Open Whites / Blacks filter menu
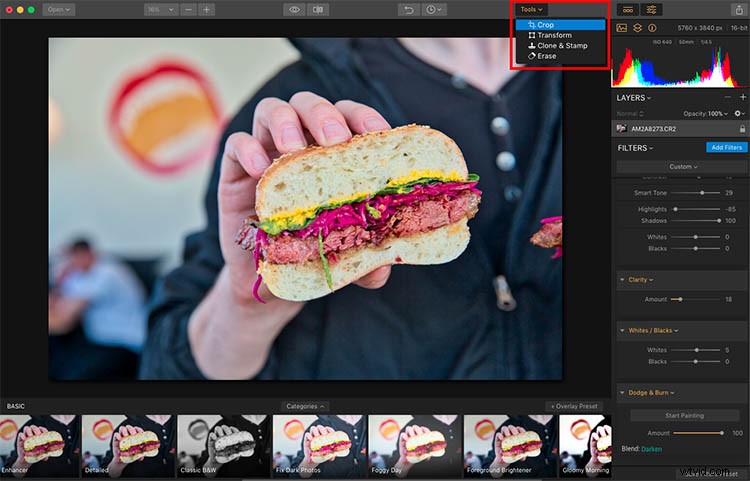The height and width of the screenshot is (481, 750). click(x=653, y=330)
